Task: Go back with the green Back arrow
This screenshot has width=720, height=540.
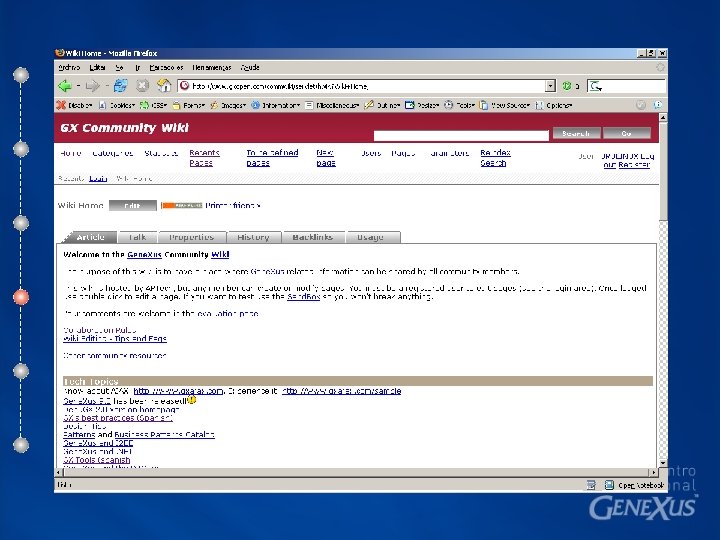Action: click(65, 86)
